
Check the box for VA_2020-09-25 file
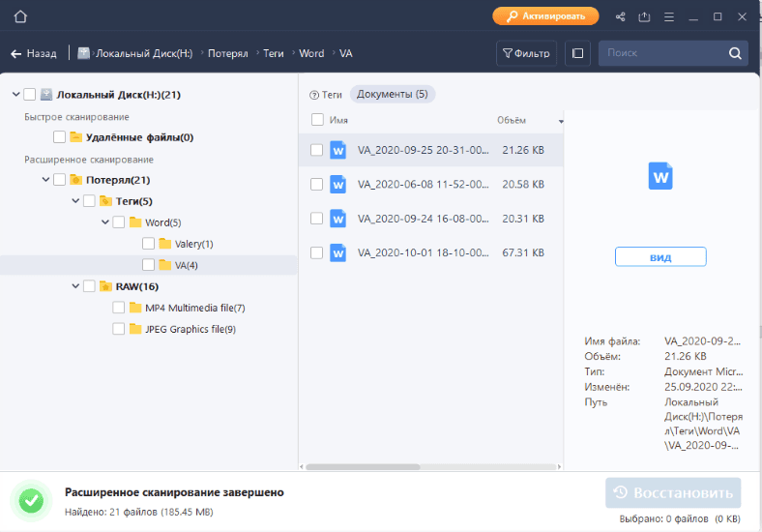click(316, 150)
